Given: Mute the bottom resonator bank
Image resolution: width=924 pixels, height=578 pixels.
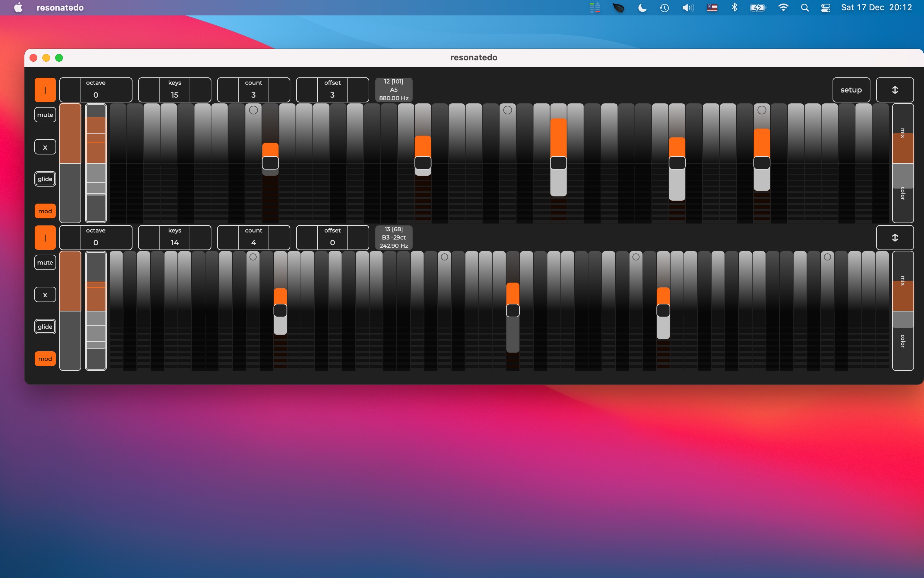Looking at the screenshot, I should coord(45,262).
